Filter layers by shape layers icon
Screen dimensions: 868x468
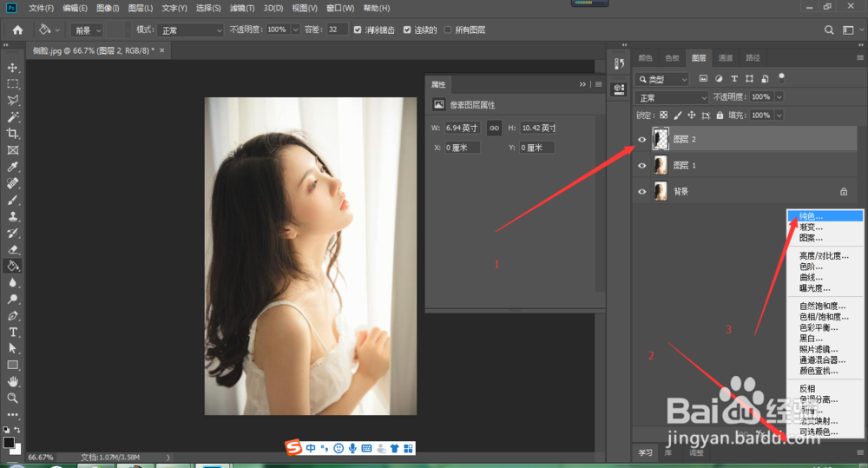tap(750, 79)
